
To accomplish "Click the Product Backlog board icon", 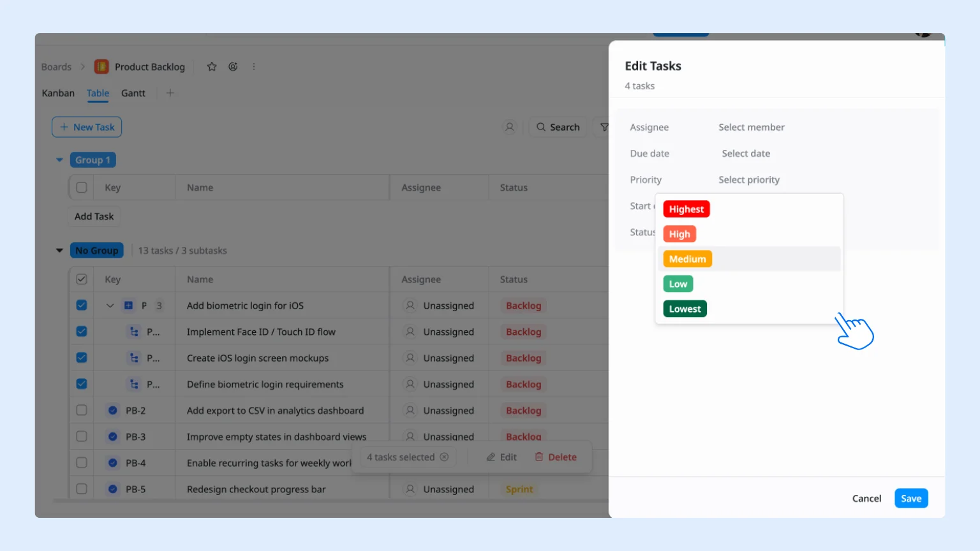I will pyautogui.click(x=101, y=67).
